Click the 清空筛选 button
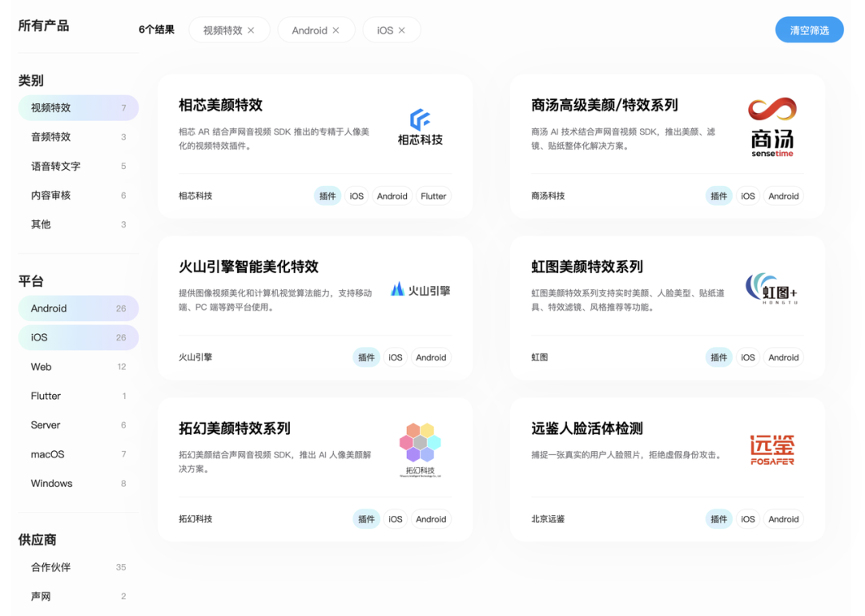Viewport: 865px width, 616px height. tap(809, 30)
